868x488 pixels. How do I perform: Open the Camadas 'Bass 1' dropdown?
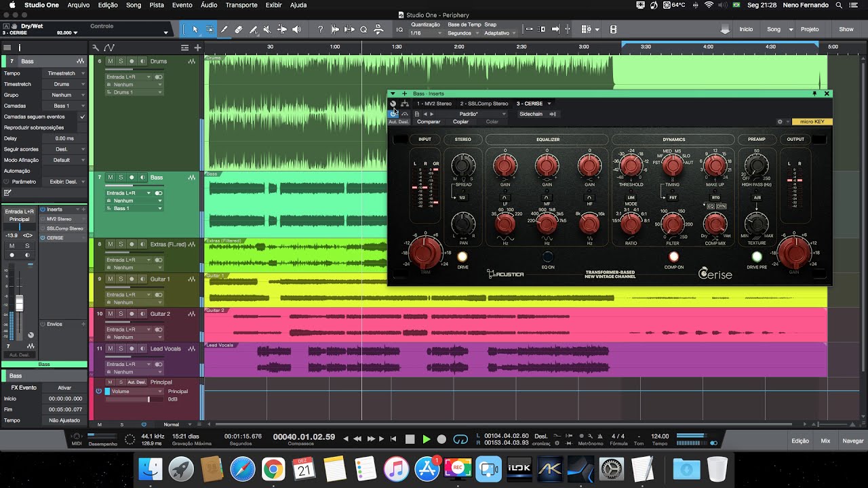65,106
